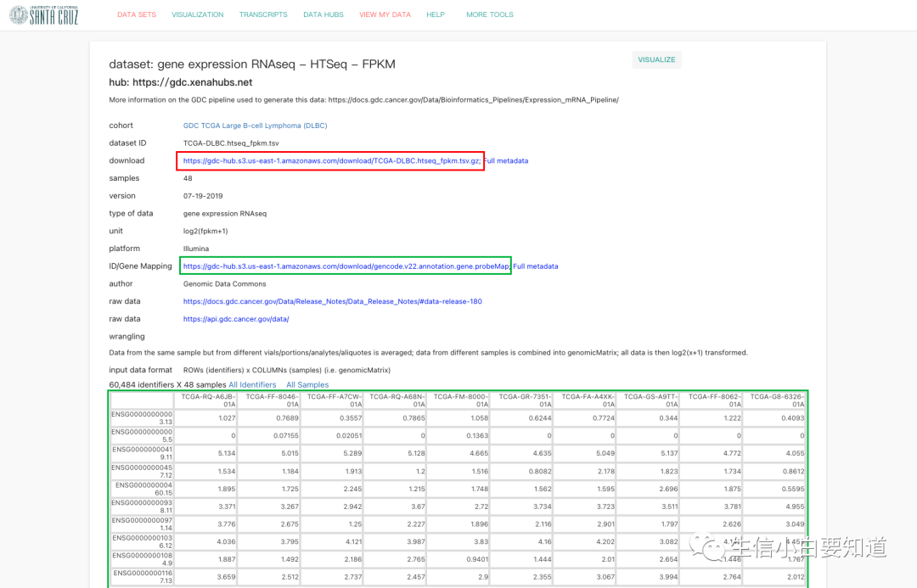This screenshot has width=917, height=588.
Task: Open the api.gdc.cancer.gov raw data link
Action: tap(236, 319)
